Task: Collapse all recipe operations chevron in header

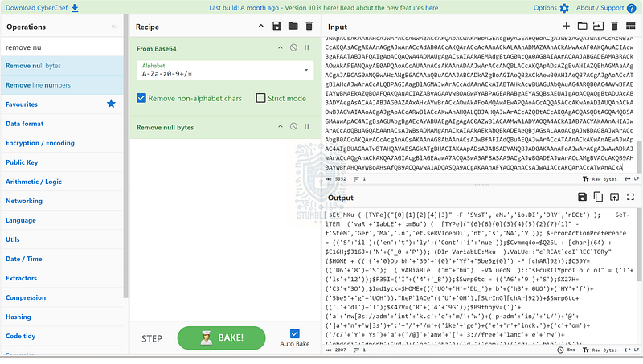Action: [x=260, y=27]
